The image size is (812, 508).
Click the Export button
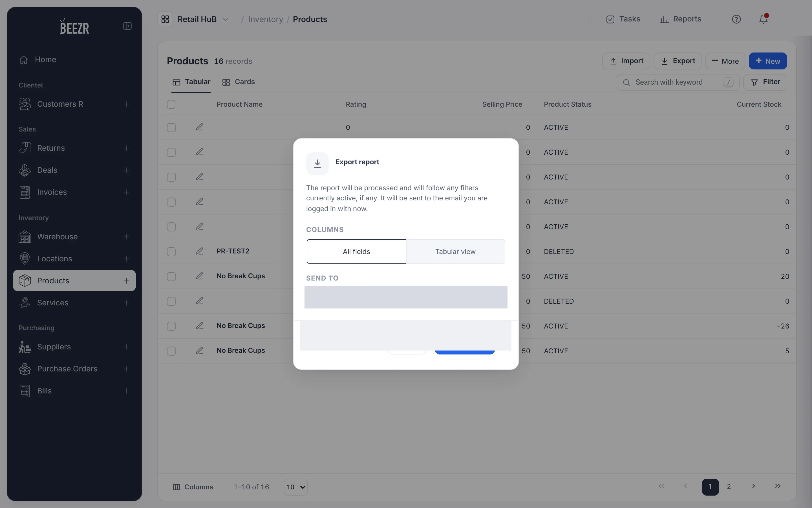[678, 61]
